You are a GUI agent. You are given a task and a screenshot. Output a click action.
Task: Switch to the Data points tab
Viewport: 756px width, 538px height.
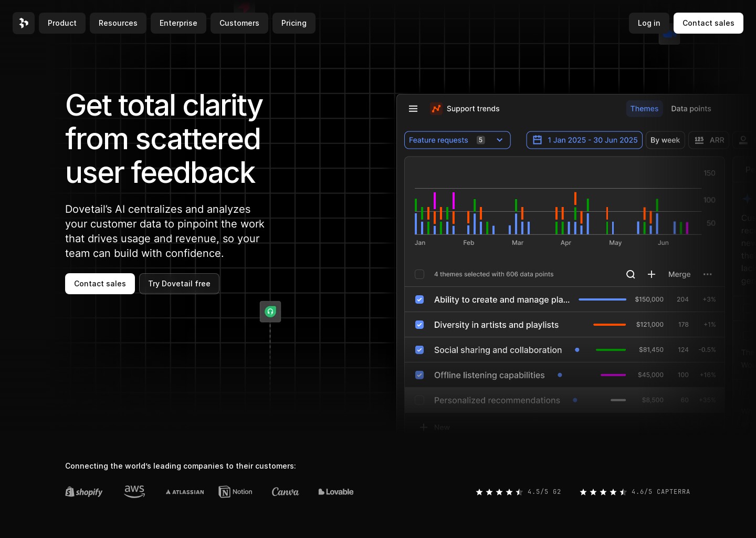691,109
